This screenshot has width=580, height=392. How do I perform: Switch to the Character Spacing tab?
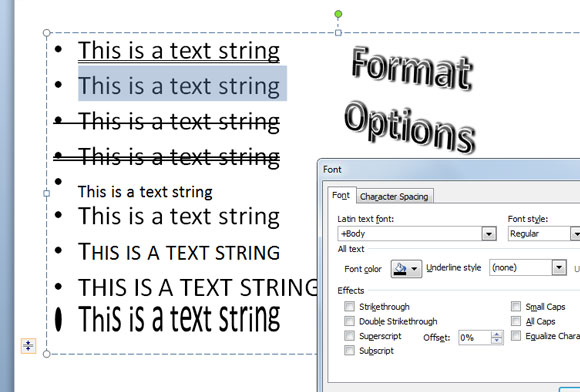[x=394, y=196]
